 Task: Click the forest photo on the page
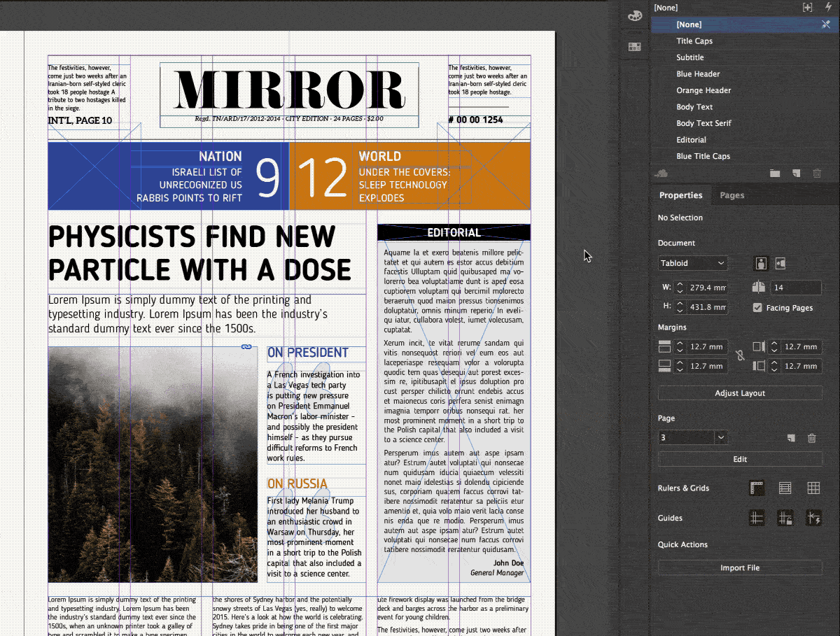[x=153, y=465]
